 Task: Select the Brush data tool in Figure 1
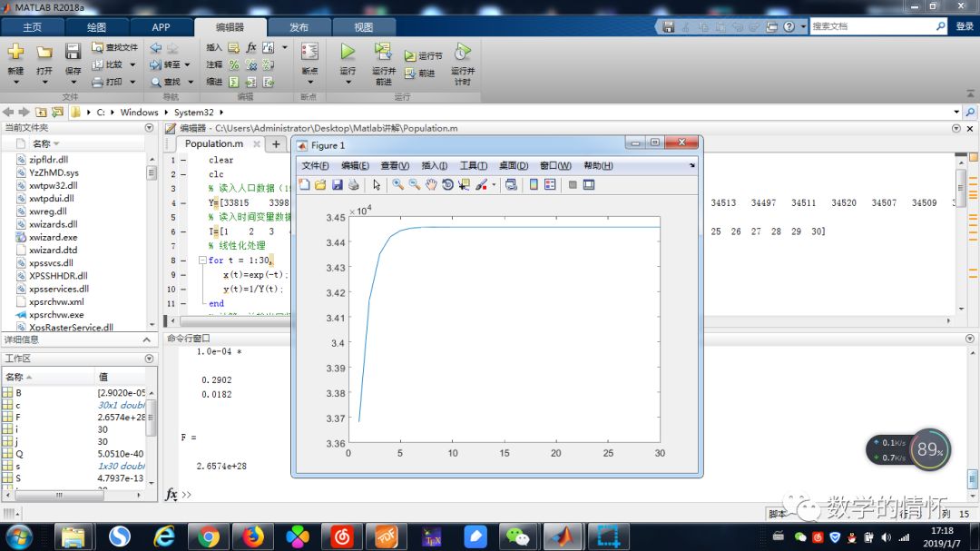tap(481, 184)
